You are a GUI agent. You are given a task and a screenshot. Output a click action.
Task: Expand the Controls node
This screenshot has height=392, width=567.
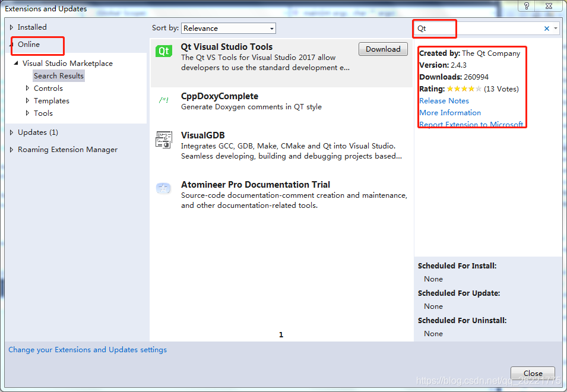point(27,88)
